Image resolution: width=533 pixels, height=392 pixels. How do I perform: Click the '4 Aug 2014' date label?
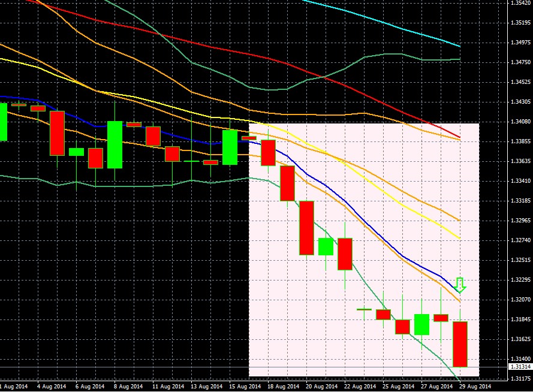pos(52,386)
